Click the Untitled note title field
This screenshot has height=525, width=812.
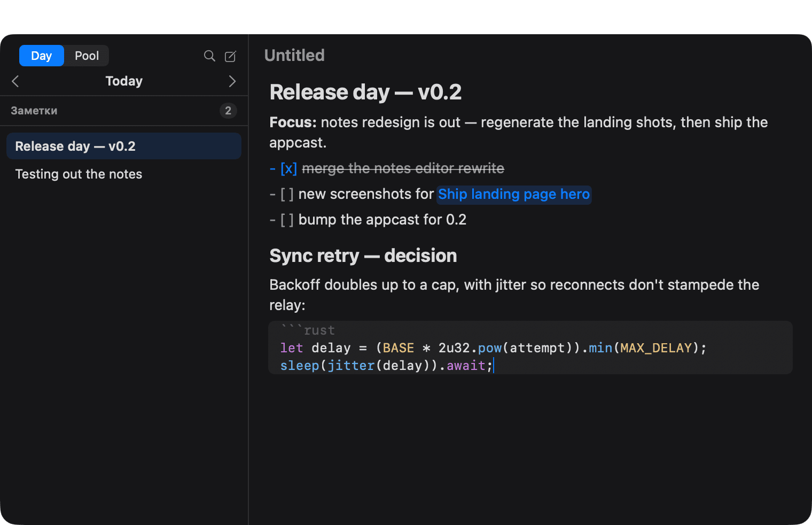[294, 55]
